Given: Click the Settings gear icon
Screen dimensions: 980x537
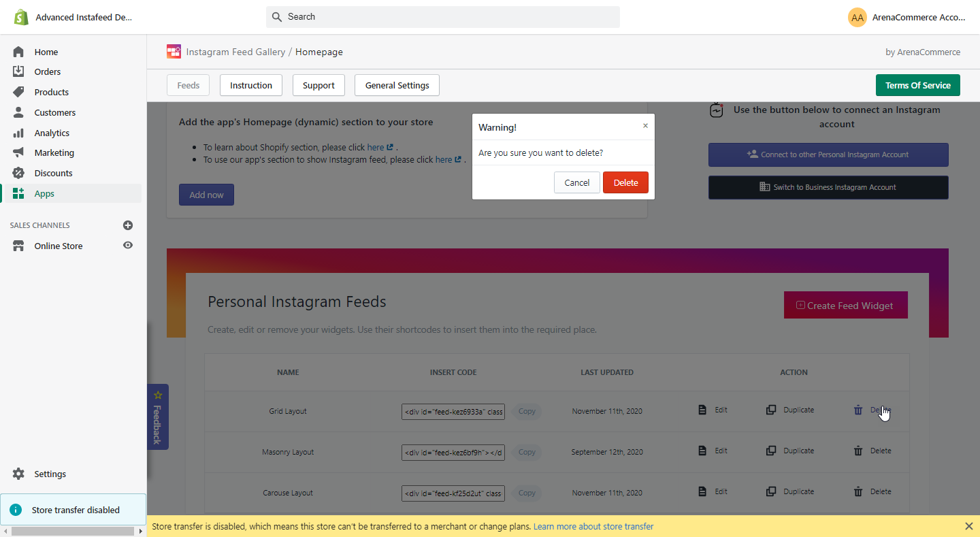Looking at the screenshot, I should pos(18,474).
